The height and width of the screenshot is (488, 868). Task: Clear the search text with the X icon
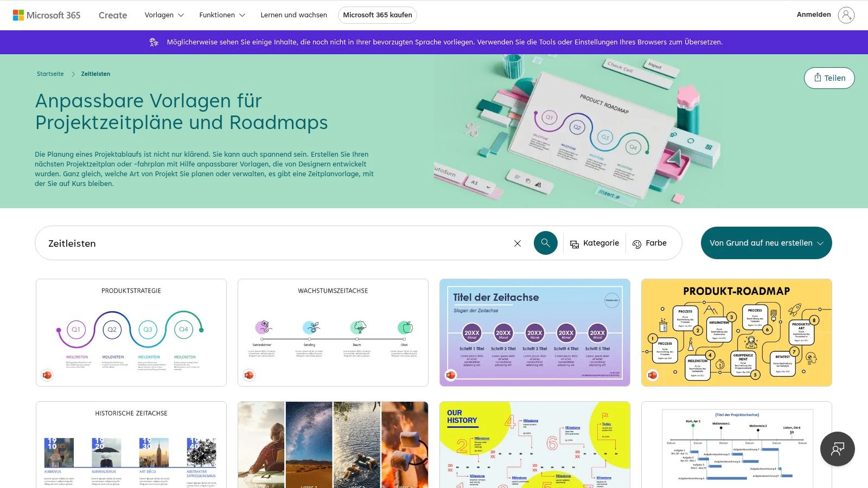518,243
